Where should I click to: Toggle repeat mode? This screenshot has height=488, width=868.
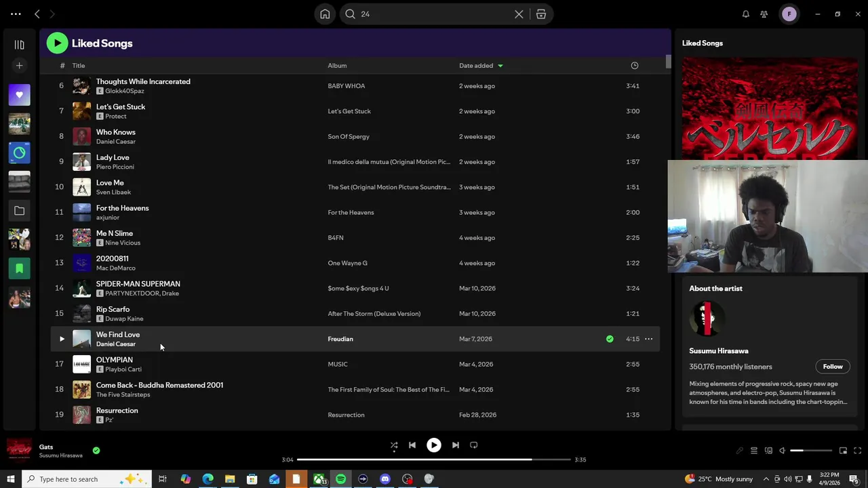click(x=474, y=445)
